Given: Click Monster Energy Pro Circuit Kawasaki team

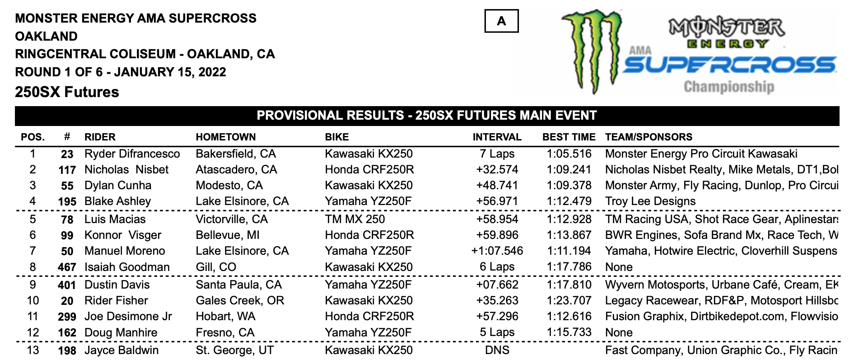Looking at the screenshot, I should tap(701, 154).
